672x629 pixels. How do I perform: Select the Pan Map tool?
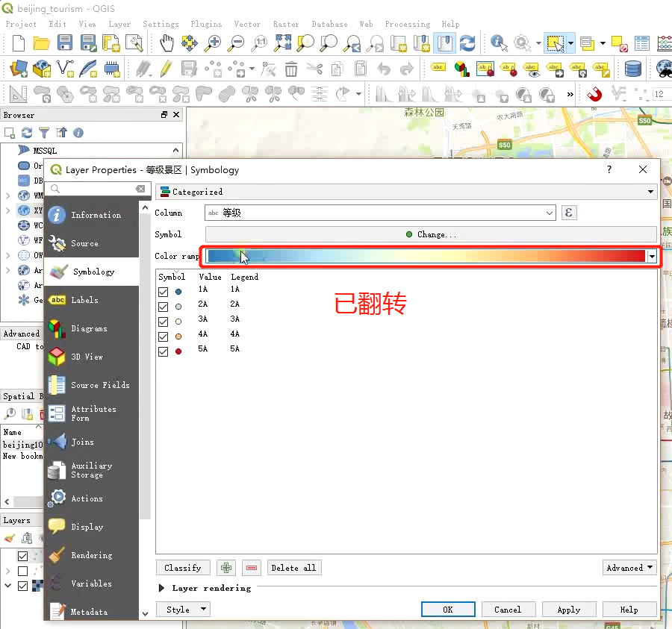(166, 43)
